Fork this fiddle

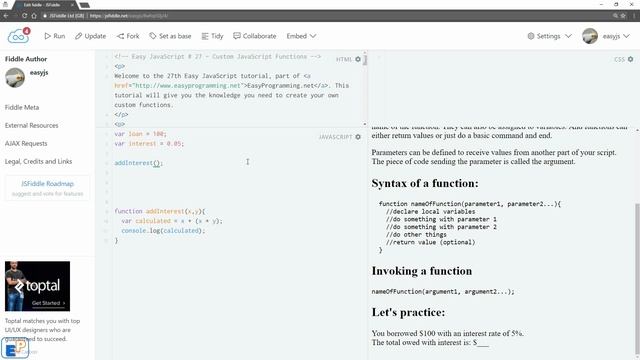tap(128, 36)
